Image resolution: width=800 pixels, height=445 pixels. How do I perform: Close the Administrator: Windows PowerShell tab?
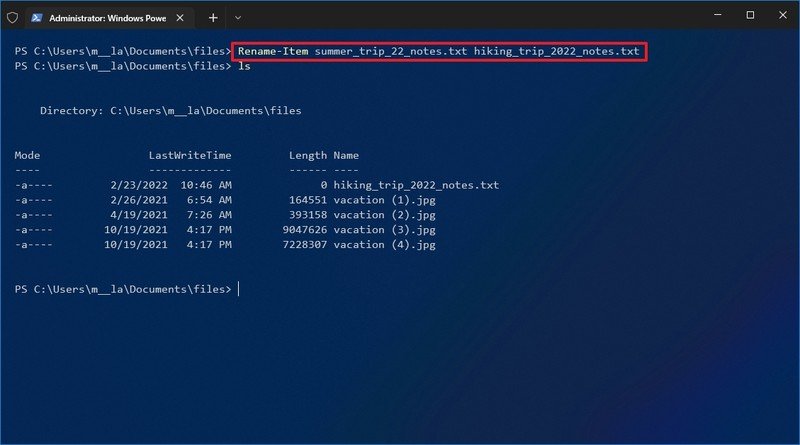point(182,17)
